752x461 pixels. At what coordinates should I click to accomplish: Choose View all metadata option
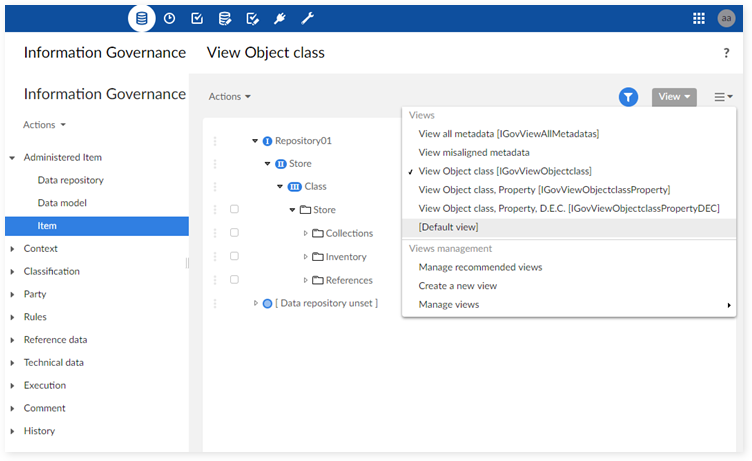pyautogui.click(x=508, y=133)
